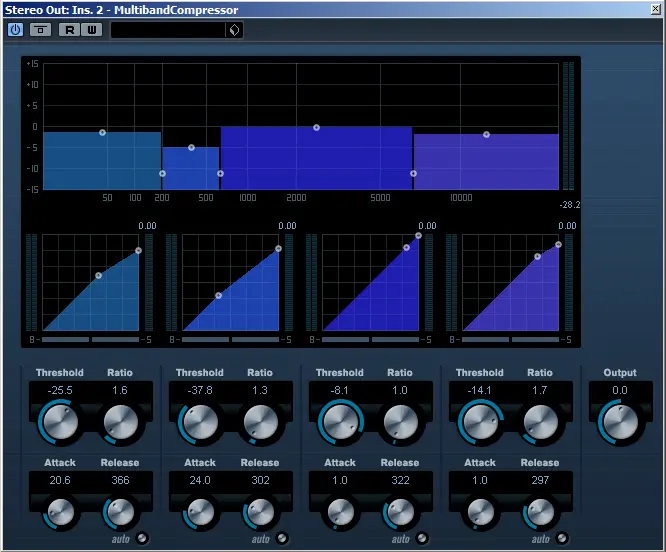666x552 pixels.
Task: Toggle auto release on band 4
Action: click(562, 539)
